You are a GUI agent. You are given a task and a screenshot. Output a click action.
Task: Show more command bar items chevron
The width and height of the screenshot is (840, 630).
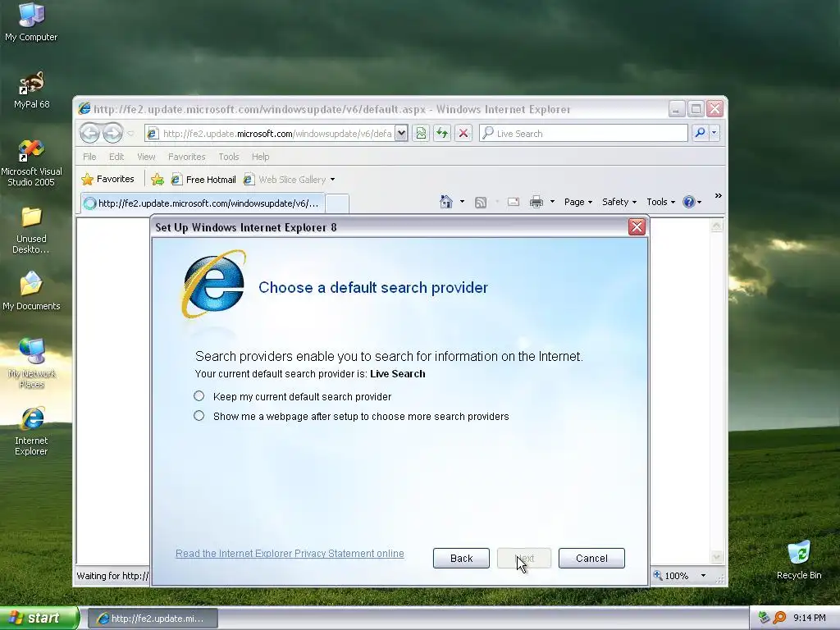[719, 196]
